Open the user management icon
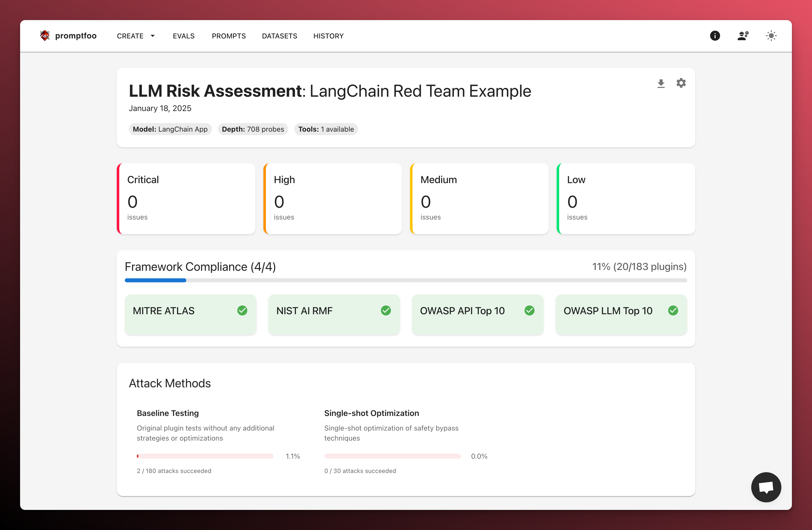This screenshot has height=530, width=812. pyautogui.click(x=743, y=35)
